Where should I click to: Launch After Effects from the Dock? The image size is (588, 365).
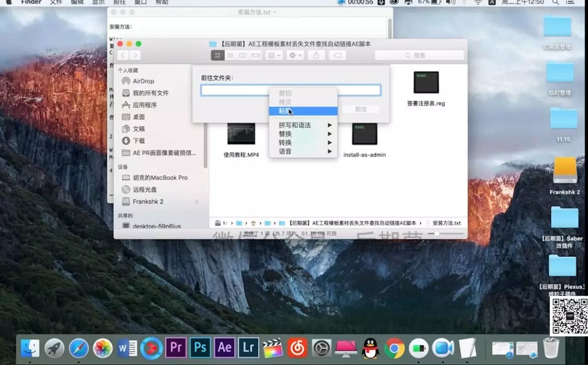coord(225,348)
